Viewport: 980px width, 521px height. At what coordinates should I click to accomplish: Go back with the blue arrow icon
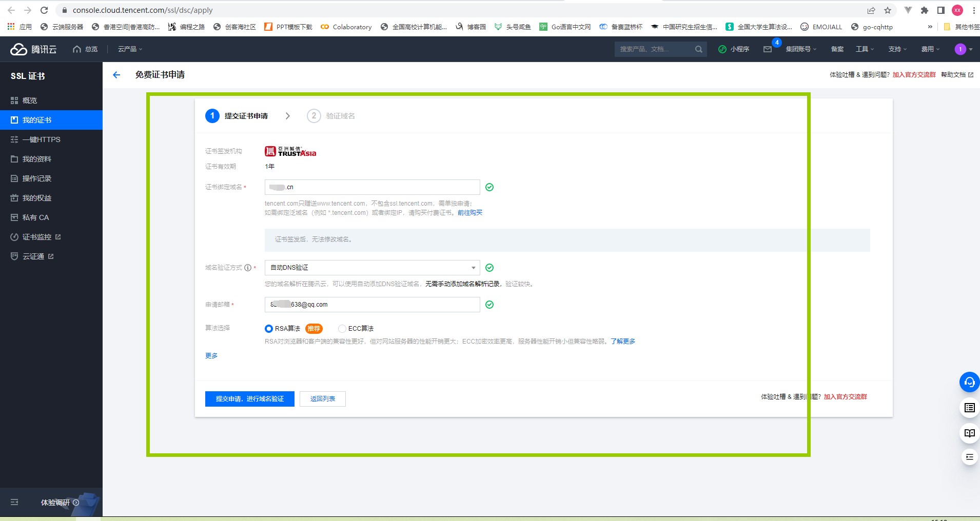point(116,75)
